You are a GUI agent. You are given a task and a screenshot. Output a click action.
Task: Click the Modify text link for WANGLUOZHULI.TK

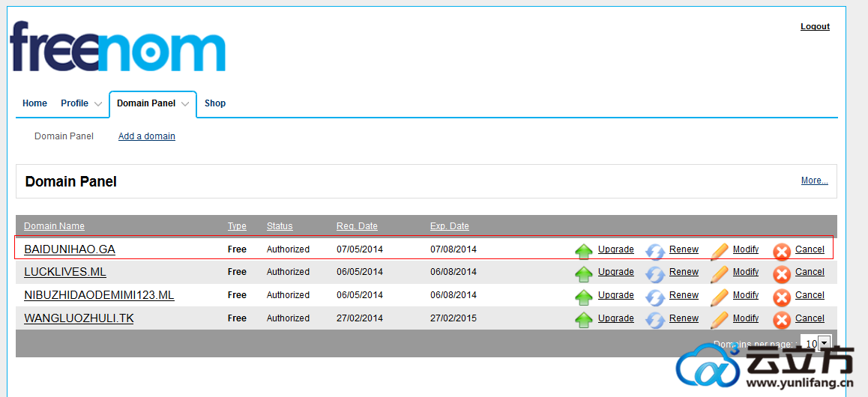coord(746,318)
